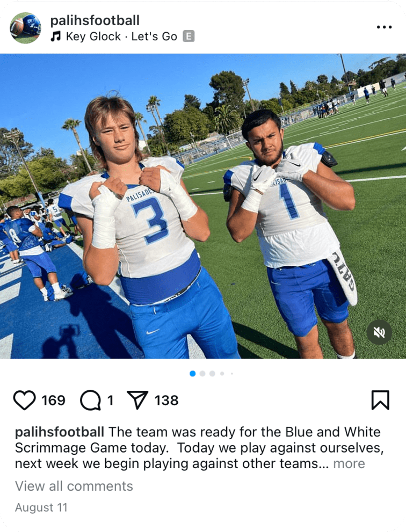View the 169 likes count
Viewport: 406px width, 532px height.
[x=53, y=400]
